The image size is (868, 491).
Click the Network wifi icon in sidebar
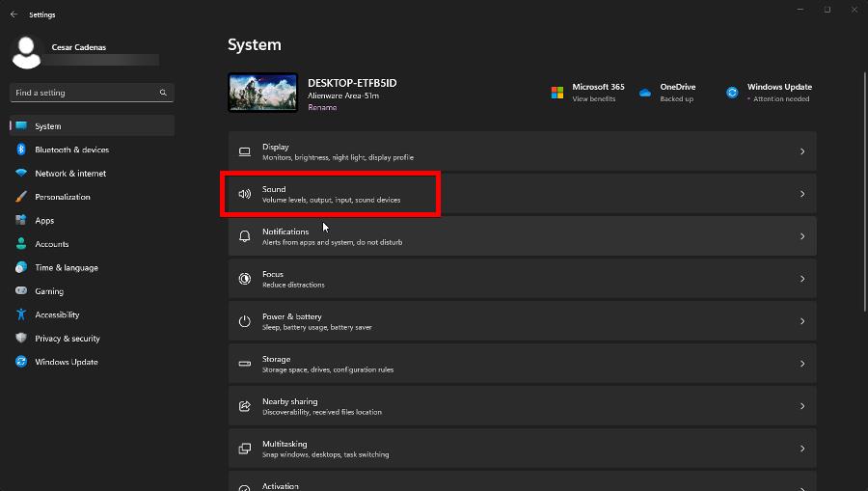[x=21, y=173]
